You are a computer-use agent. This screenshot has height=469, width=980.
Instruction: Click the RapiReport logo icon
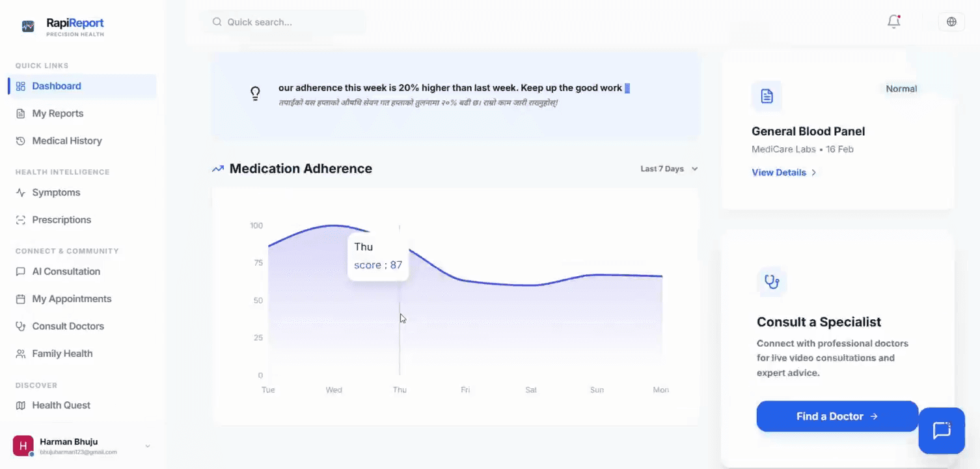(x=28, y=26)
